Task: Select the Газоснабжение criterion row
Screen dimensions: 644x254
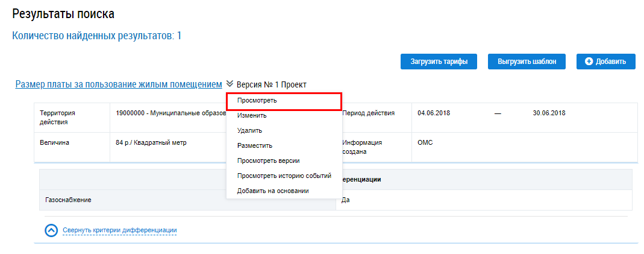Action: [x=68, y=200]
